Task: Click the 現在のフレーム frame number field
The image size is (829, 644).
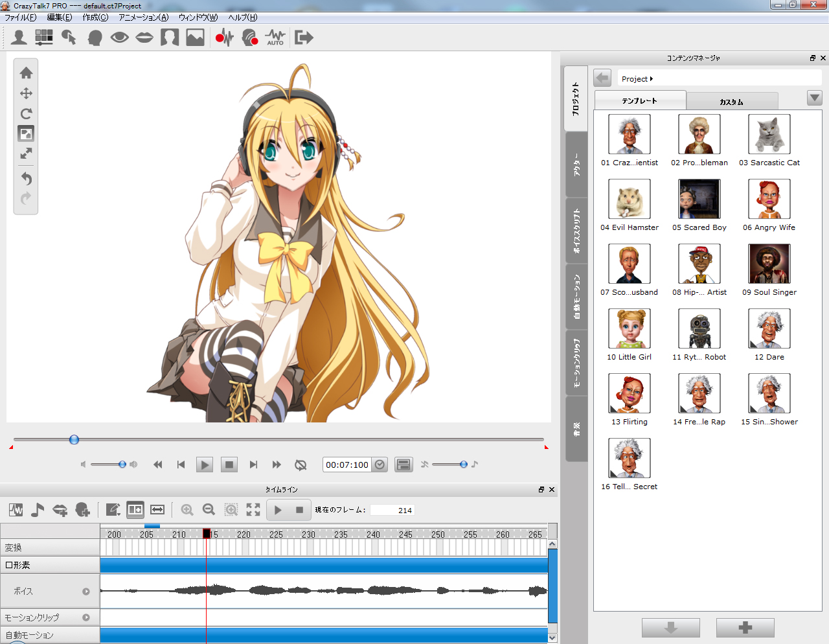Action: click(392, 511)
